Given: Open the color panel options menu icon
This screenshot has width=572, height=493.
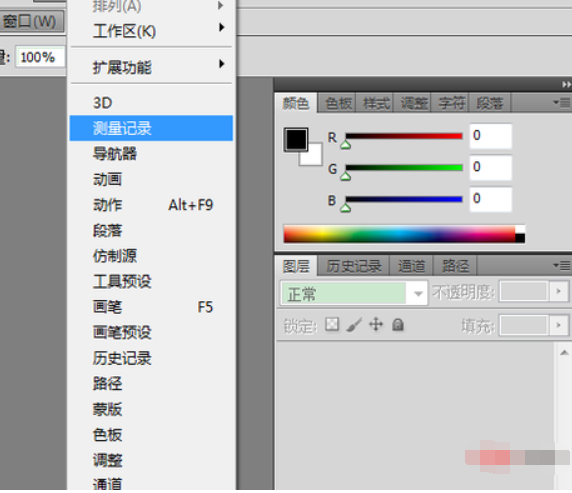Looking at the screenshot, I should click(x=562, y=103).
